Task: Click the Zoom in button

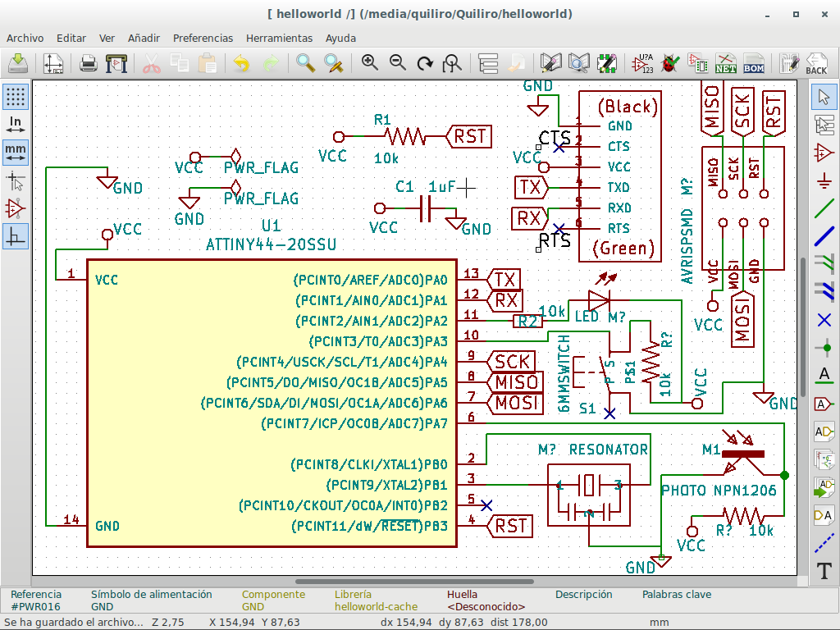Action: (370, 63)
